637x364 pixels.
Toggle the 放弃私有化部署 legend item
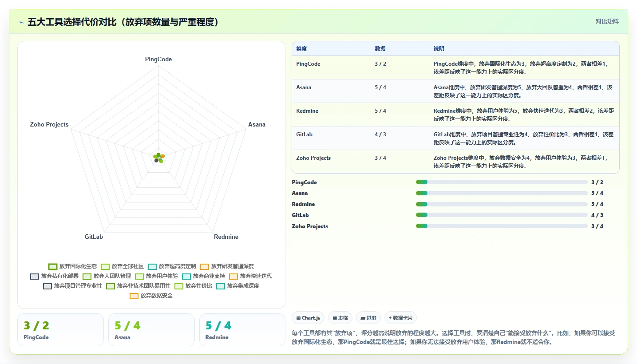pyautogui.click(x=54, y=276)
